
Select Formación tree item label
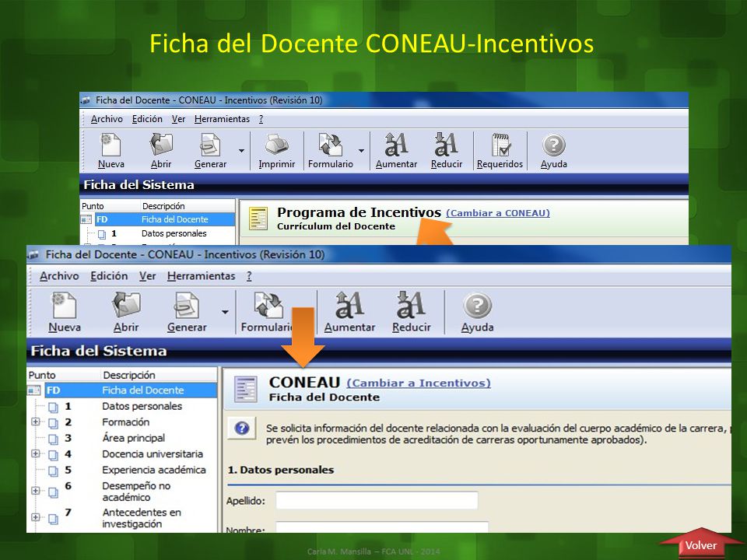pyautogui.click(x=126, y=422)
